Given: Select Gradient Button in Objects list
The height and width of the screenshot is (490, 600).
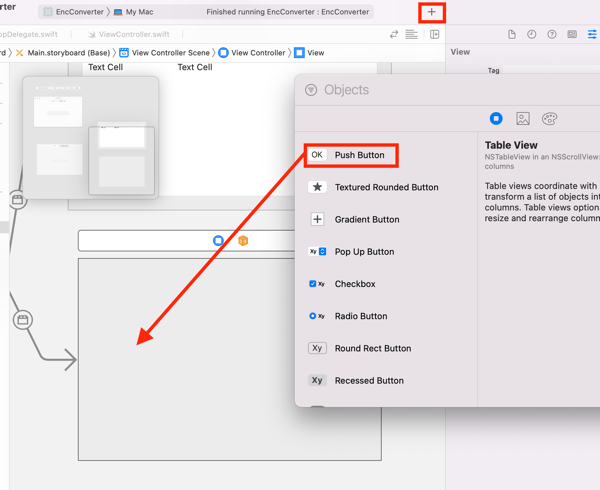Looking at the screenshot, I should click(366, 219).
